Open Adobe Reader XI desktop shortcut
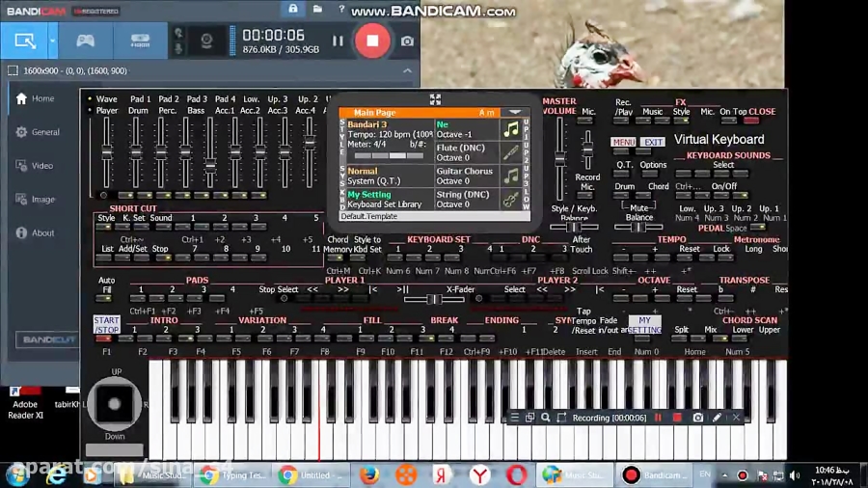The height and width of the screenshot is (488, 868). click(x=24, y=404)
